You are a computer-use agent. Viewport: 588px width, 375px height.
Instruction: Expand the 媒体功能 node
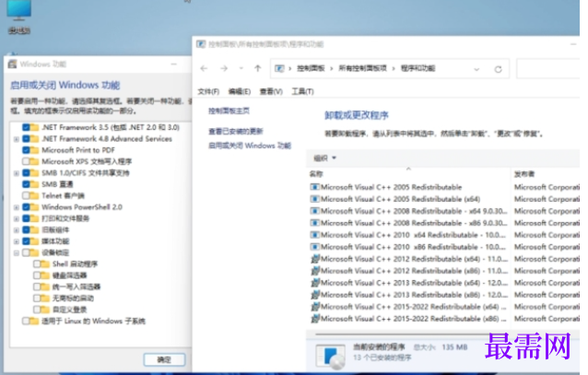(x=16, y=241)
